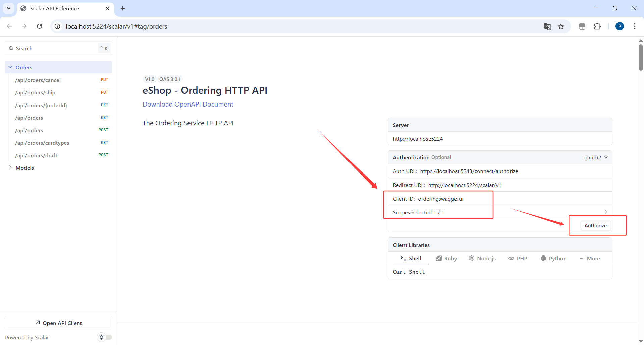Open the Google Translate page icon

tap(547, 26)
